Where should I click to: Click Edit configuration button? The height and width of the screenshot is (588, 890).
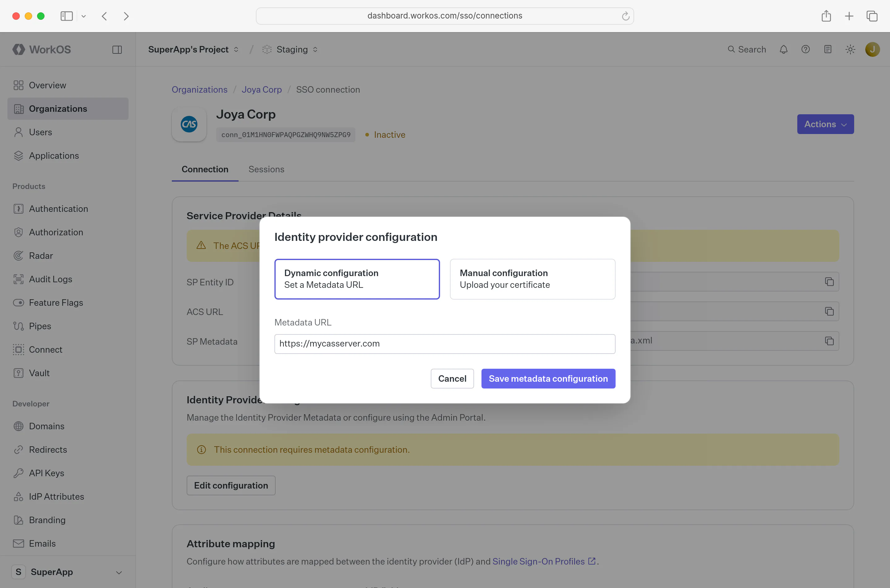click(x=231, y=485)
